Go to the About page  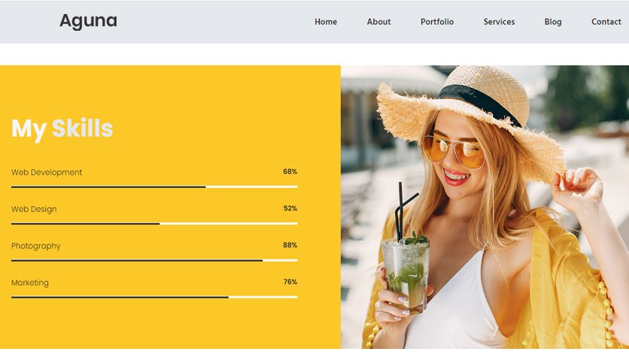[x=378, y=22]
